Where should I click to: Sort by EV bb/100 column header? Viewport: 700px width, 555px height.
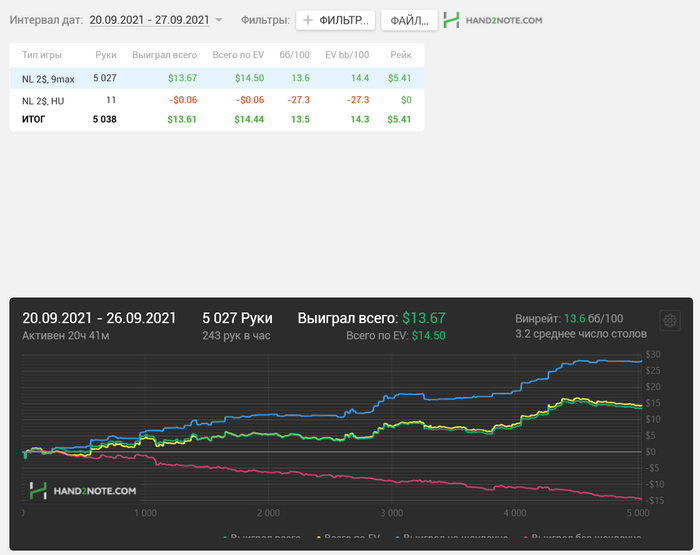347,55
